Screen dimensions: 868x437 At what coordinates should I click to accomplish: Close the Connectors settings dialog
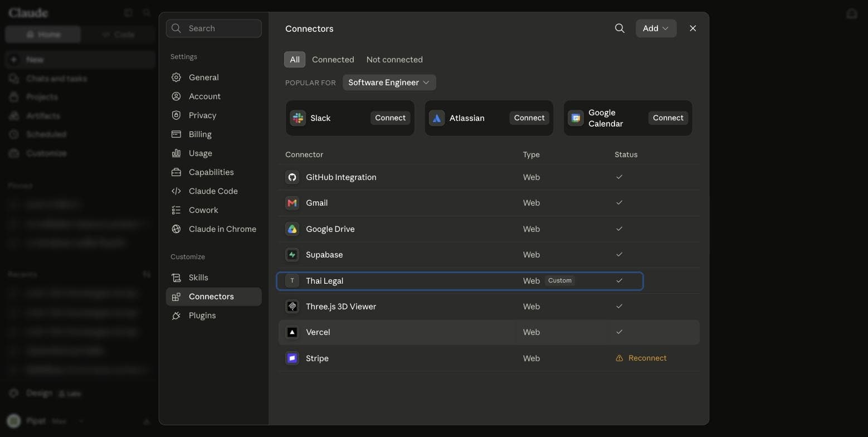click(693, 28)
